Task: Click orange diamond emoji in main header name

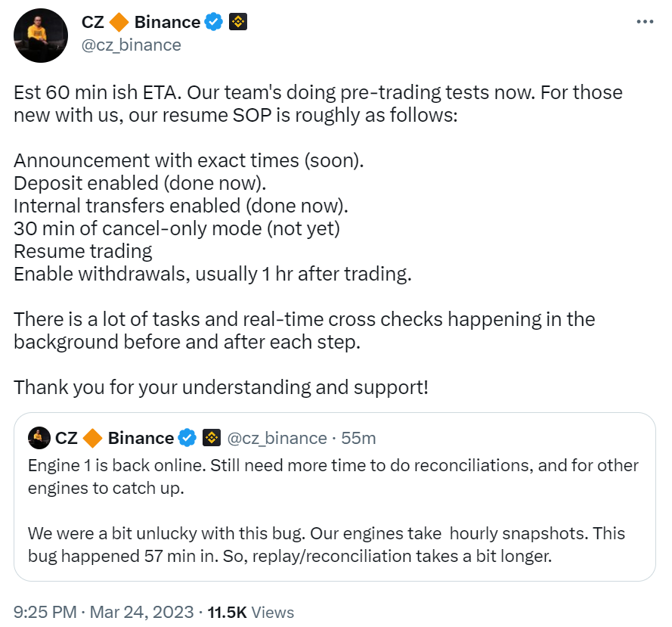Action: pos(119,23)
